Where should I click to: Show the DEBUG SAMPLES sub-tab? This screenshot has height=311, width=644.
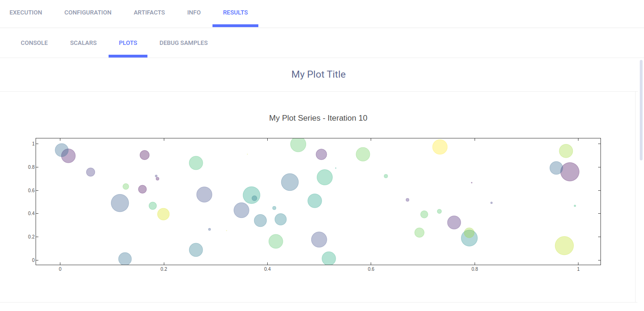tap(183, 43)
